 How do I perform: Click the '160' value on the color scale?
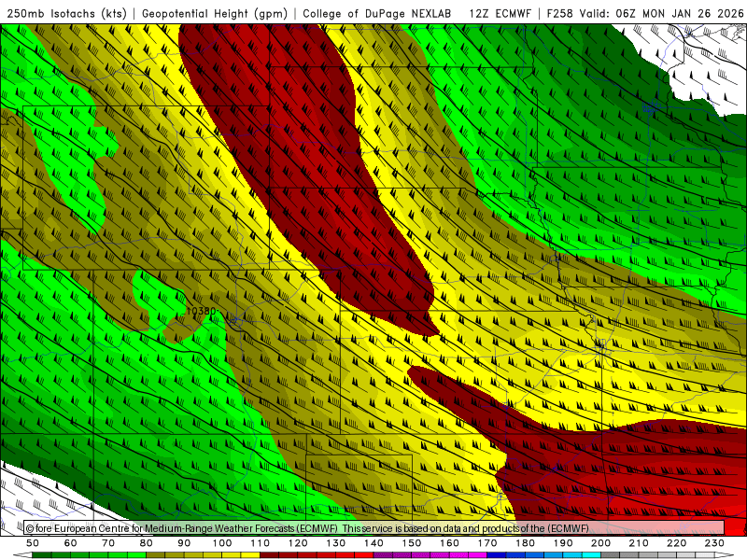pyautogui.click(x=450, y=543)
